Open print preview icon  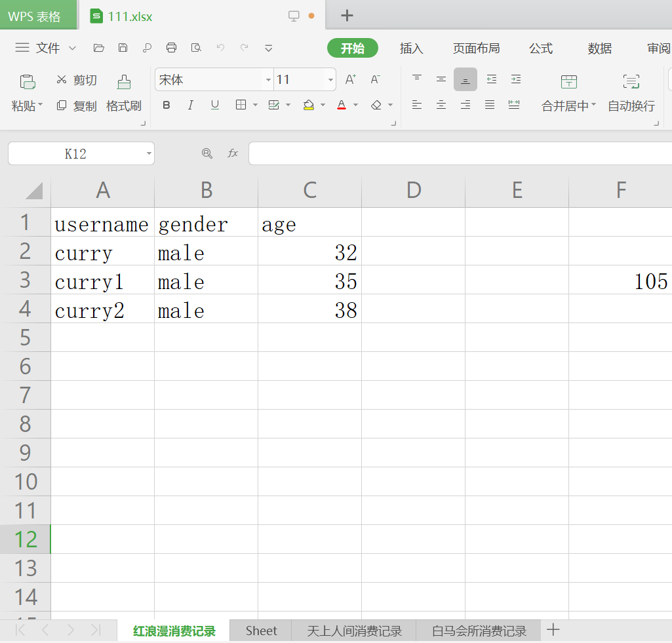point(196,48)
